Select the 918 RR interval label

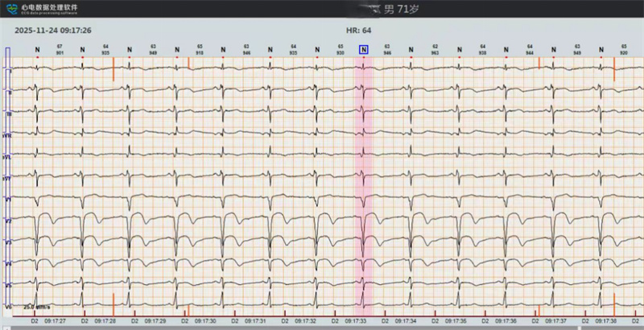tap(200, 52)
